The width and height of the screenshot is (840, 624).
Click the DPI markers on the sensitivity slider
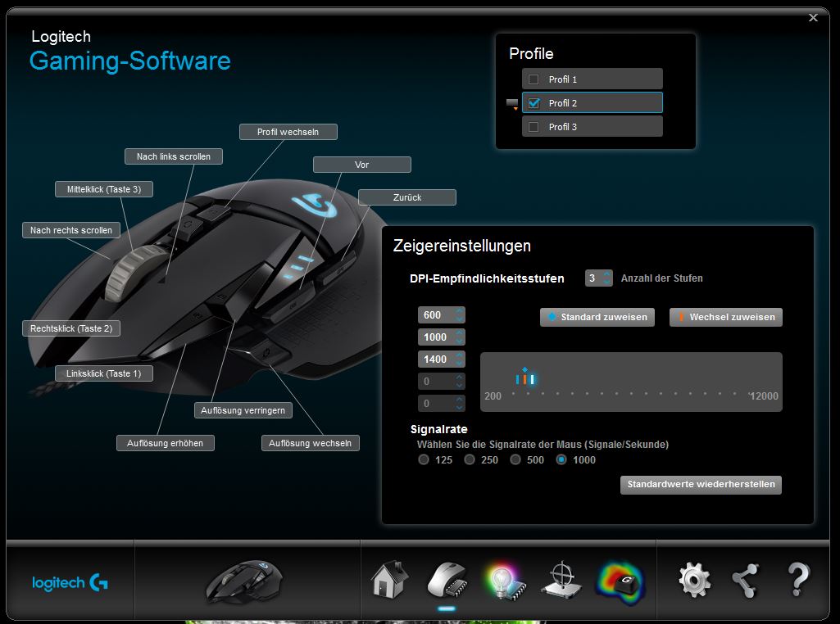tap(525, 378)
